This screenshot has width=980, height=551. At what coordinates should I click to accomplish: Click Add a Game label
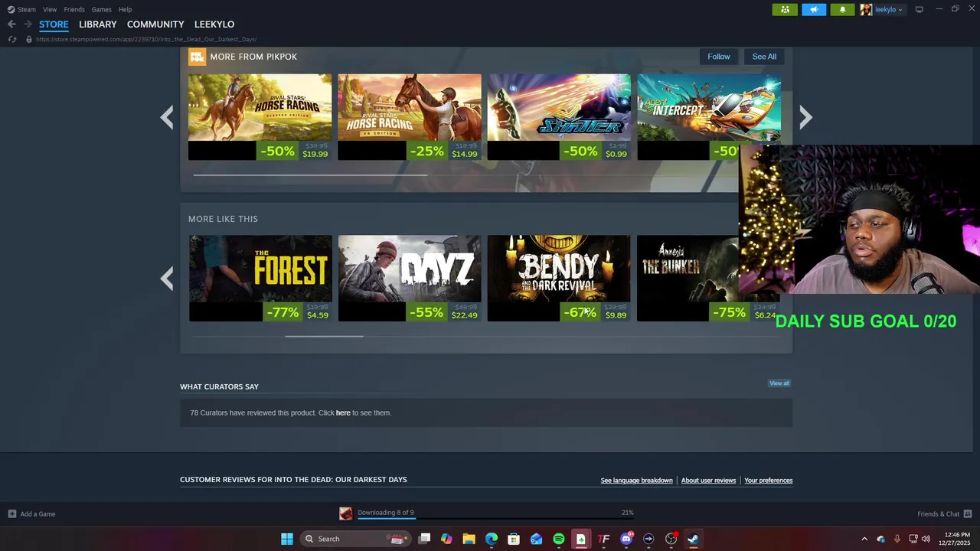(38, 514)
